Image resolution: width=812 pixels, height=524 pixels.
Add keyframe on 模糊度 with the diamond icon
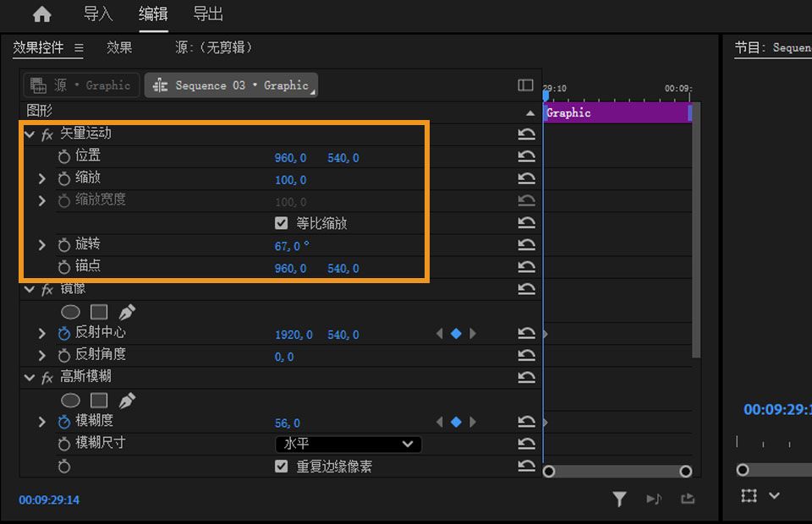tap(456, 421)
